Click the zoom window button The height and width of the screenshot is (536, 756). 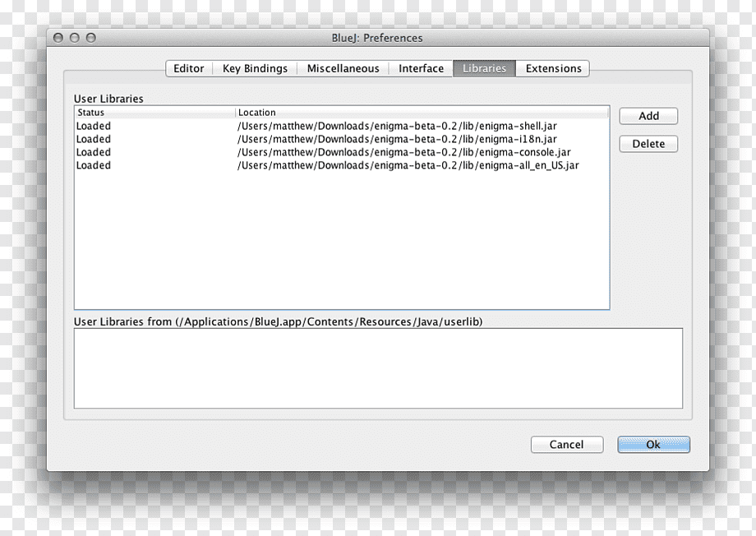[91, 38]
